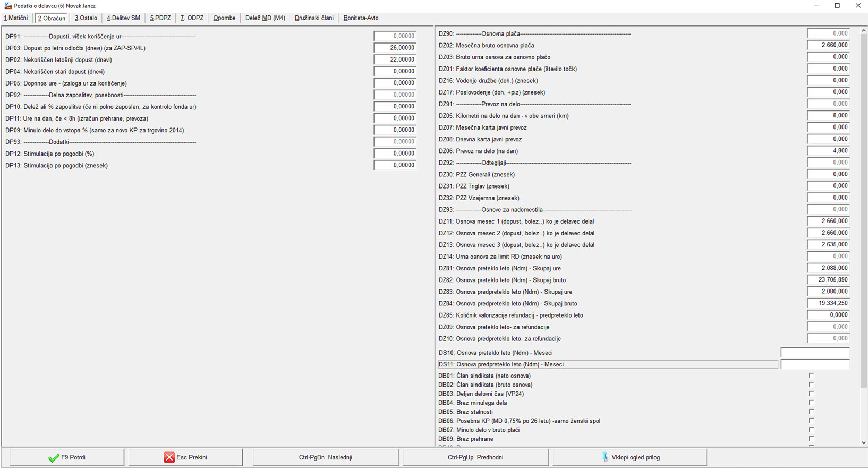The height and width of the screenshot is (469, 868).
Task: Click DZ02 Mesečna bruto osnovna plača field
Action: [828, 45]
